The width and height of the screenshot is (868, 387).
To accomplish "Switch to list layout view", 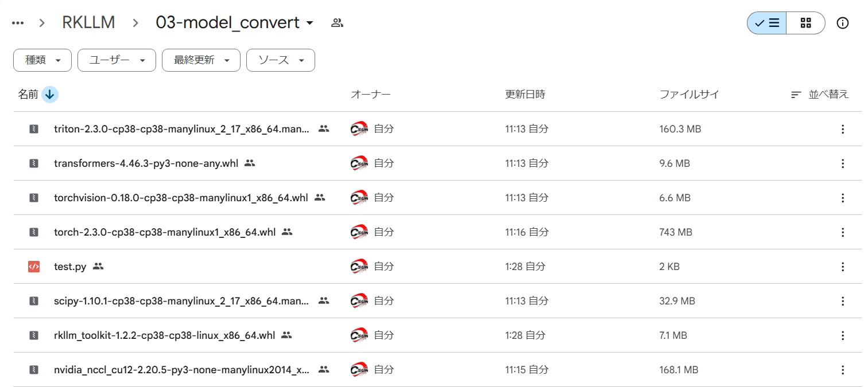I will coord(766,23).
